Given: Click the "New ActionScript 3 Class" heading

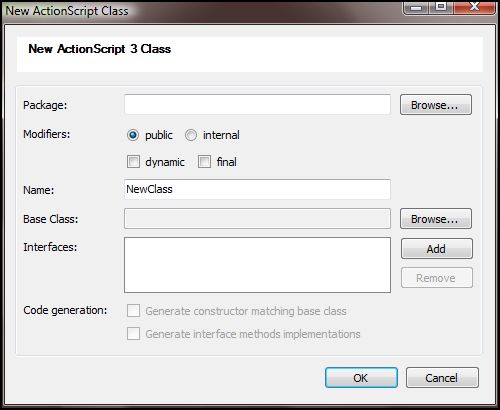Looking at the screenshot, I should pyautogui.click(x=99, y=49).
